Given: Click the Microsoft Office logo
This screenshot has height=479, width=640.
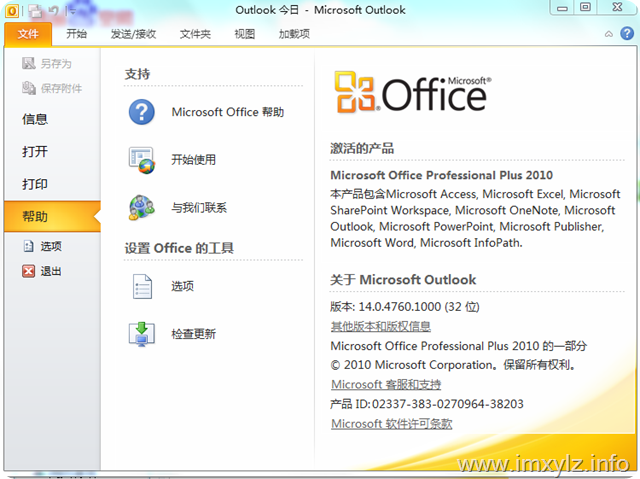Looking at the screenshot, I should coord(413,92).
